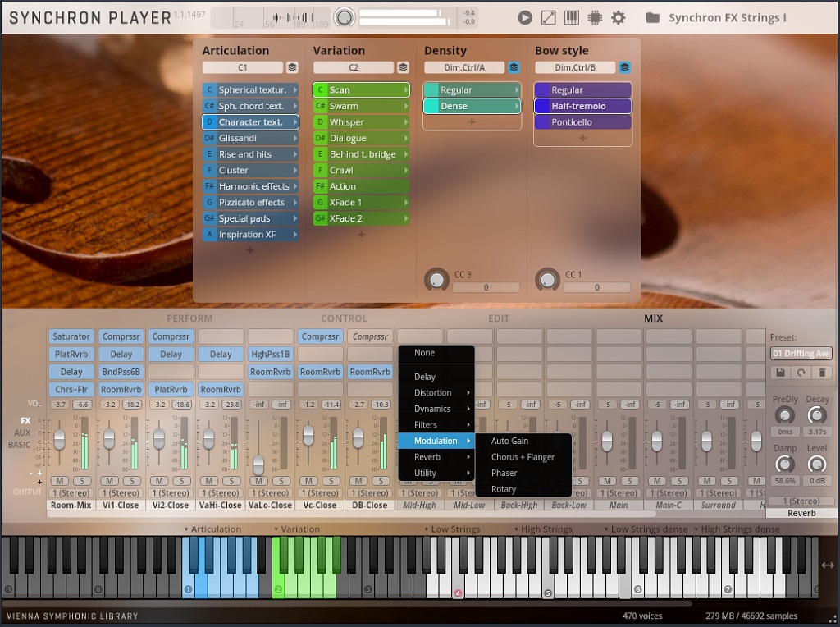Switch to the CONTROL tab

tap(344, 318)
